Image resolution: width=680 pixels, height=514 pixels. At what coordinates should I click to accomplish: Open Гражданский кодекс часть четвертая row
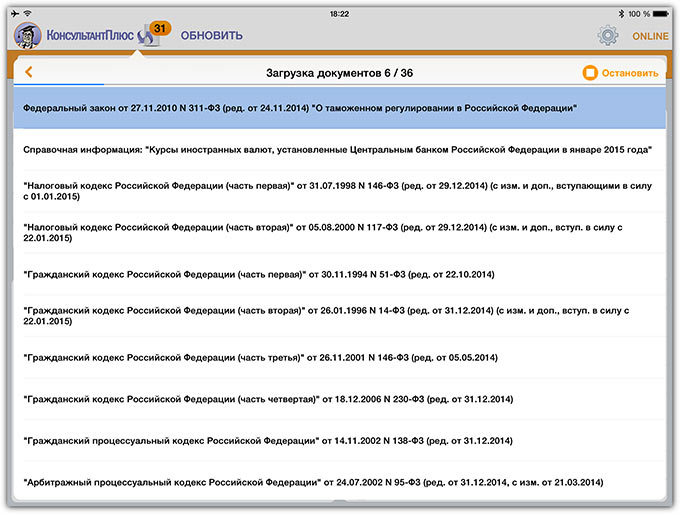340,399
